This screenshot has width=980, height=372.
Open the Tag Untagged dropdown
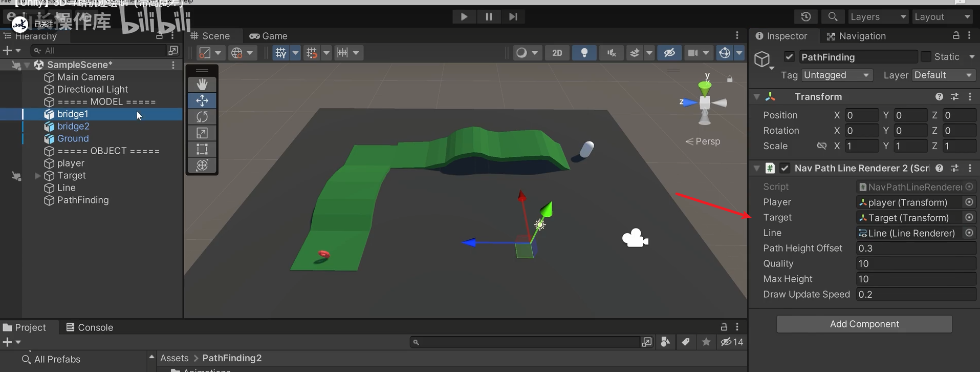[837, 75]
